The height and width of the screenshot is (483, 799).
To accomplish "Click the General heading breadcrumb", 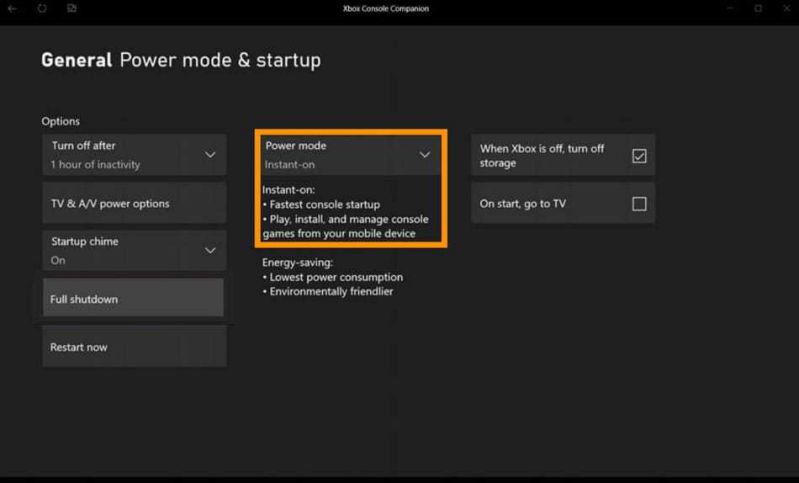I will click(76, 60).
